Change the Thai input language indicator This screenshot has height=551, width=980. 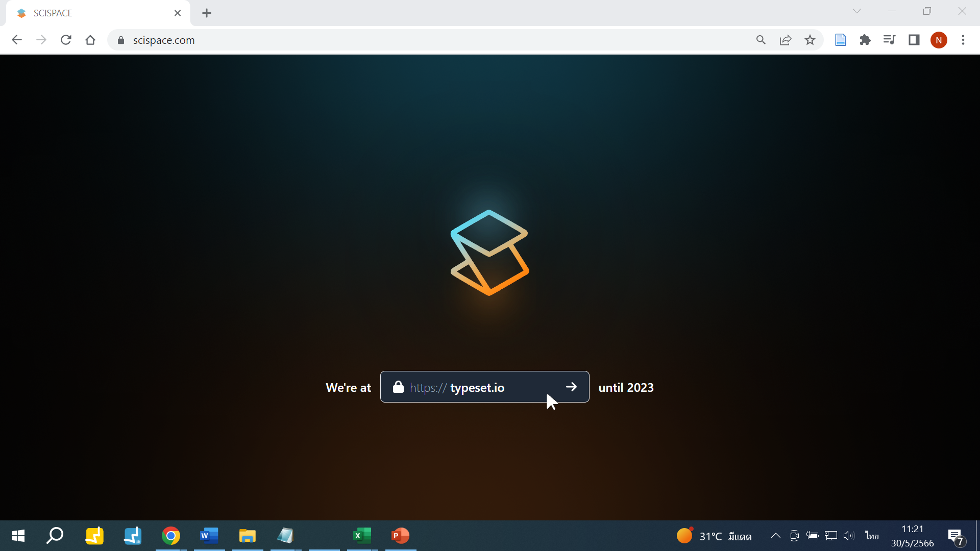[872, 536]
